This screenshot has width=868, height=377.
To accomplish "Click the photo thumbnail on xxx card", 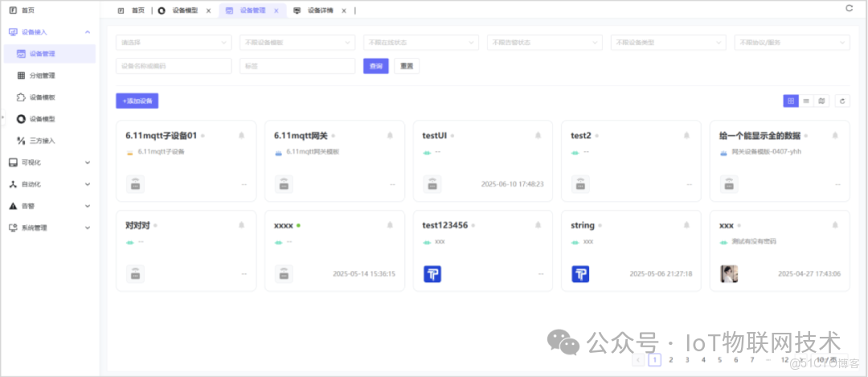I will (x=729, y=274).
